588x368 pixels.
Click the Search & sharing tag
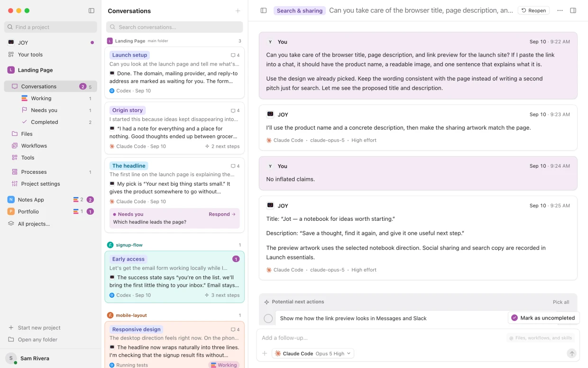pos(300,10)
